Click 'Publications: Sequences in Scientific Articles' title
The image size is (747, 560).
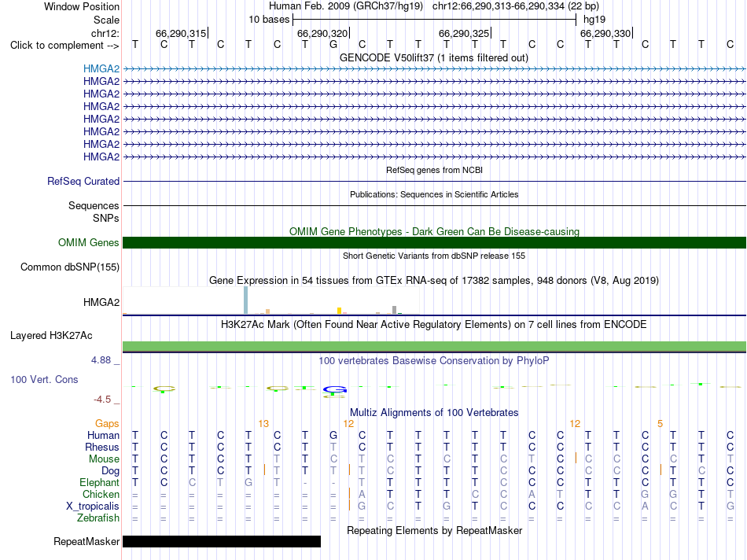(x=434, y=194)
